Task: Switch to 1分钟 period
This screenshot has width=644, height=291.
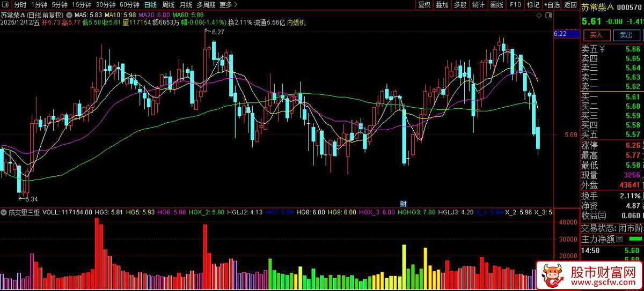Action: (39, 5)
